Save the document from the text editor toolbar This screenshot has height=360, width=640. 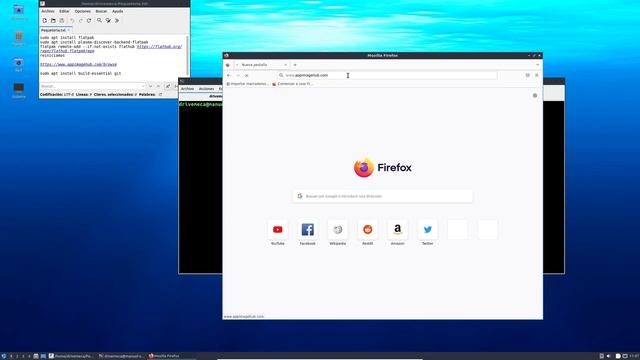point(62,20)
